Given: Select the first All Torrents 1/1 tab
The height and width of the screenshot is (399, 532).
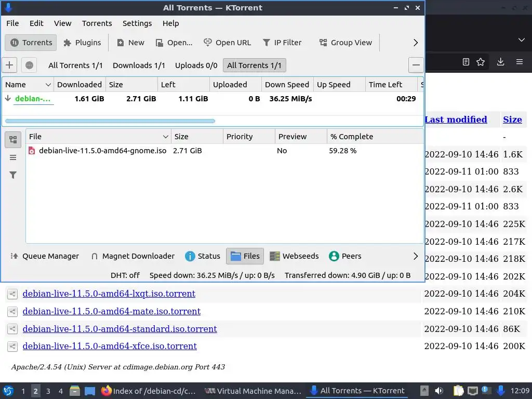Looking at the screenshot, I should click(75, 65).
